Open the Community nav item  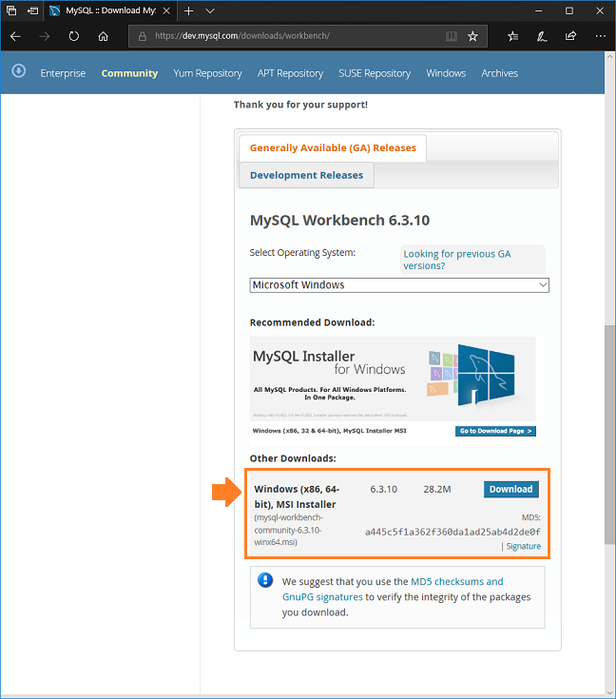tap(129, 73)
